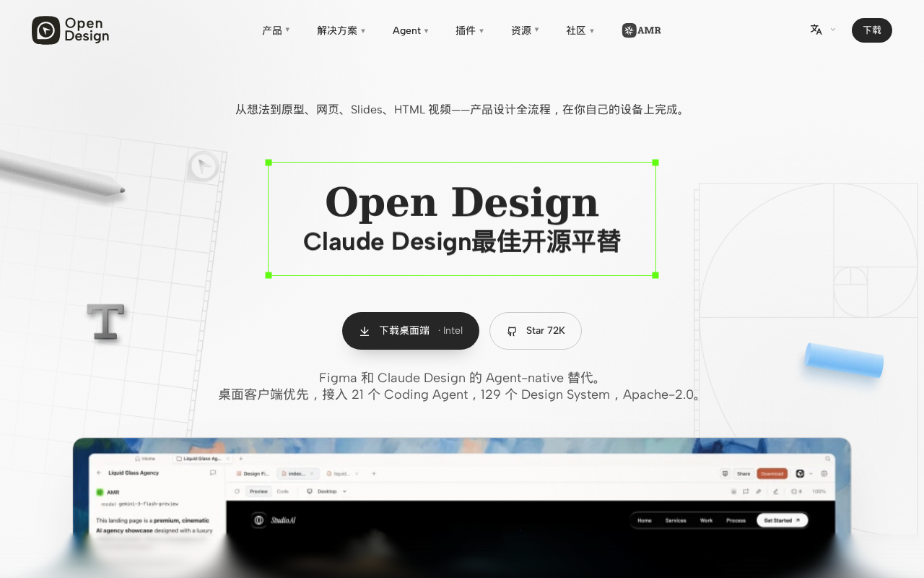Click the AMR agent label in preview sidebar
Viewport: 924px width, 578px height.
click(x=108, y=492)
